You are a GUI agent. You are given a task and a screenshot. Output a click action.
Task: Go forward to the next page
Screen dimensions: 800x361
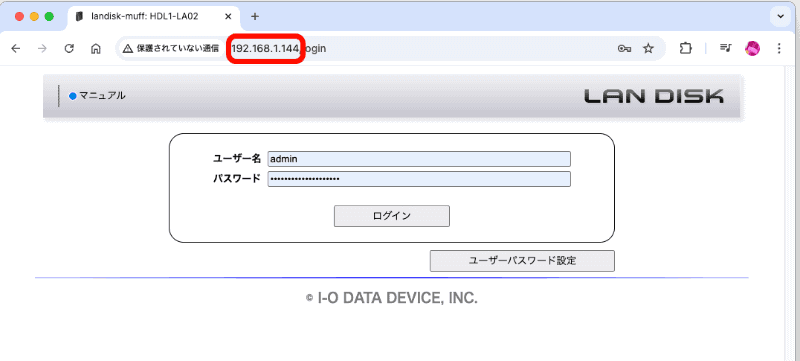pos(43,48)
